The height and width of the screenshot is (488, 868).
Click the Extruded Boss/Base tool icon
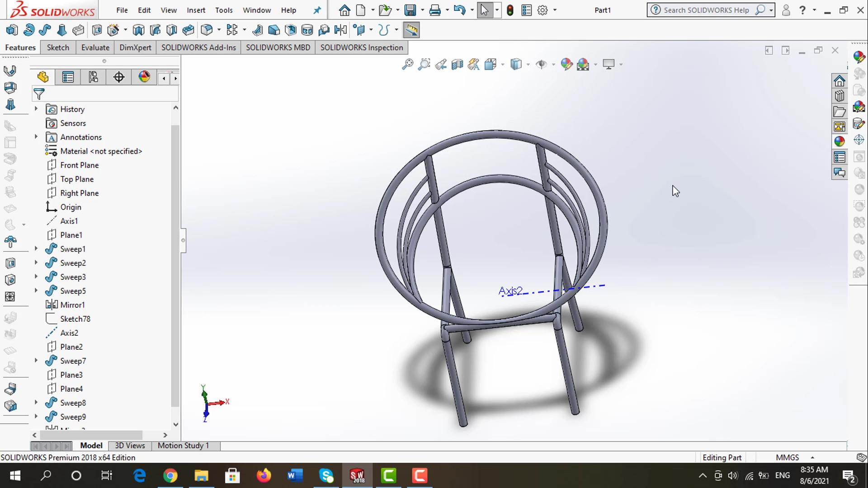pyautogui.click(x=12, y=30)
